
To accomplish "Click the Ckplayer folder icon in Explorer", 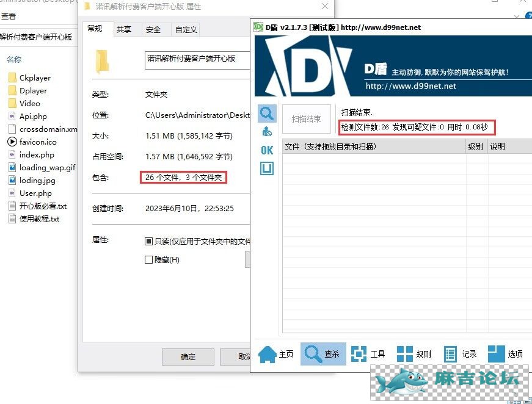I will (12, 78).
